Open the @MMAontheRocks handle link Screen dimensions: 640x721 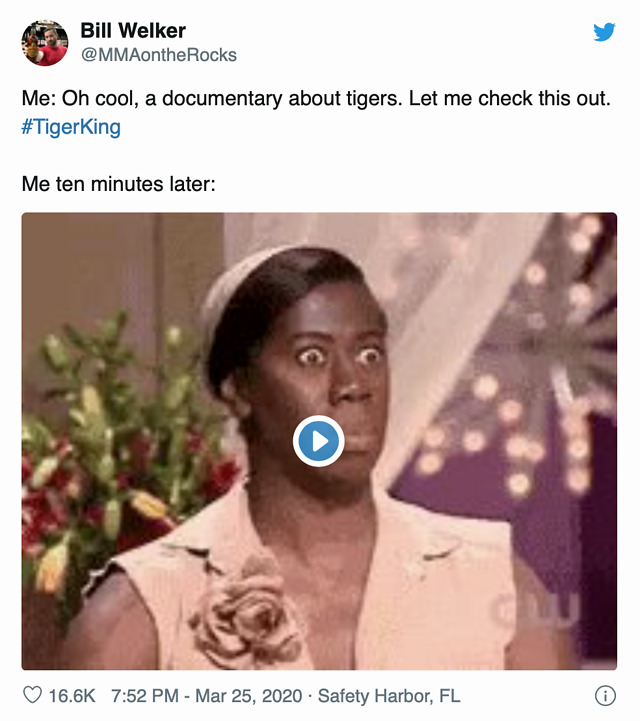tap(159, 55)
